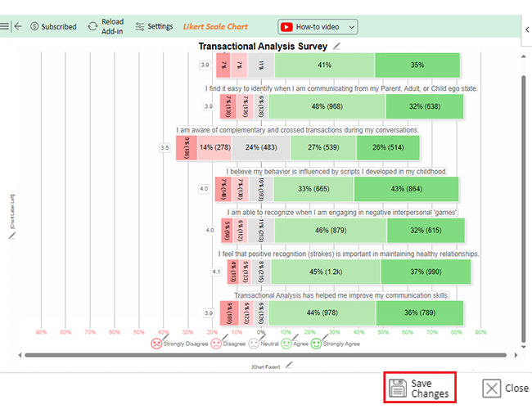Edit chart footer pencil icon
The image size is (532, 409).
(289, 365)
